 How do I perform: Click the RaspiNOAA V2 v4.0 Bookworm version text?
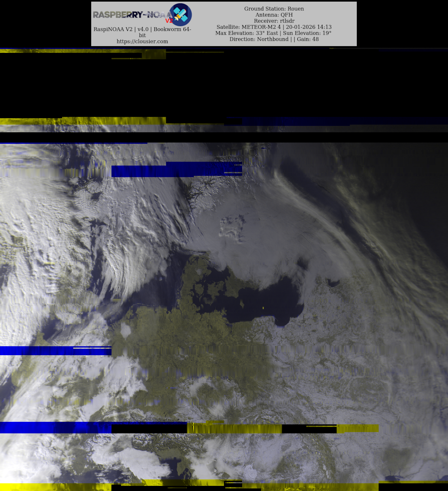142,29
